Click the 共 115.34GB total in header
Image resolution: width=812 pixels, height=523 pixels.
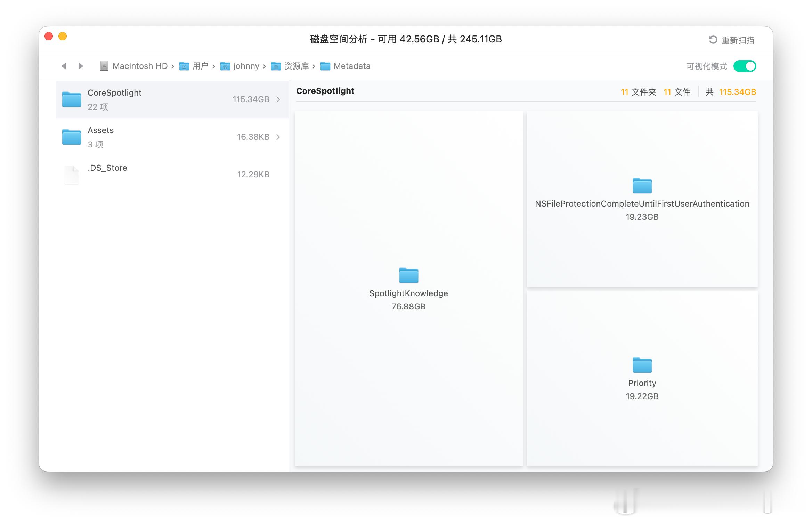click(731, 92)
